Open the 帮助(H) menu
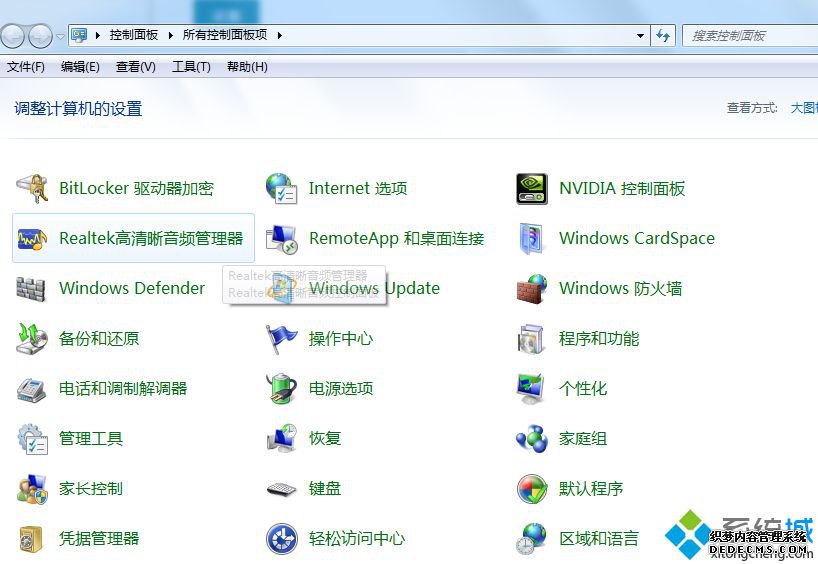 (x=247, y=67)
